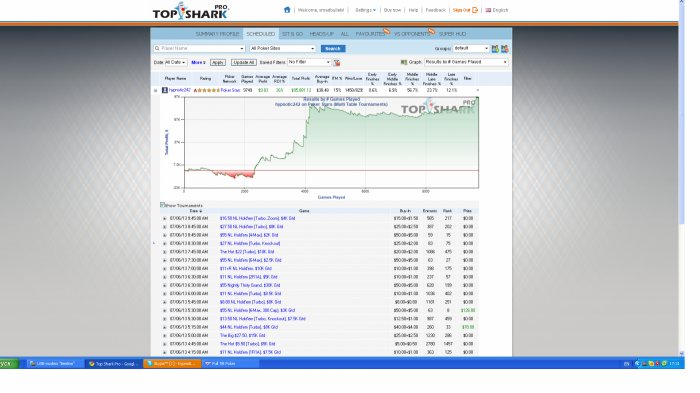Sort by the Rank column header

click(447, 211)
